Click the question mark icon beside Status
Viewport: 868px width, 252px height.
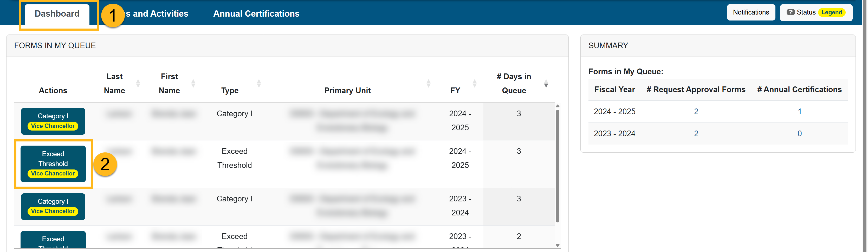click(x=790, y=12)
